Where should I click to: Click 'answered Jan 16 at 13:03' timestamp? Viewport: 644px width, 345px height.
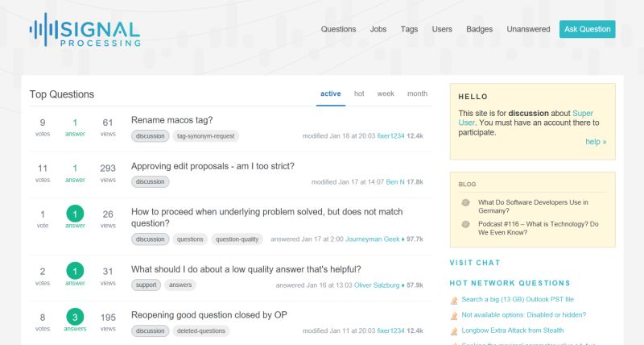tap(314, 285)
